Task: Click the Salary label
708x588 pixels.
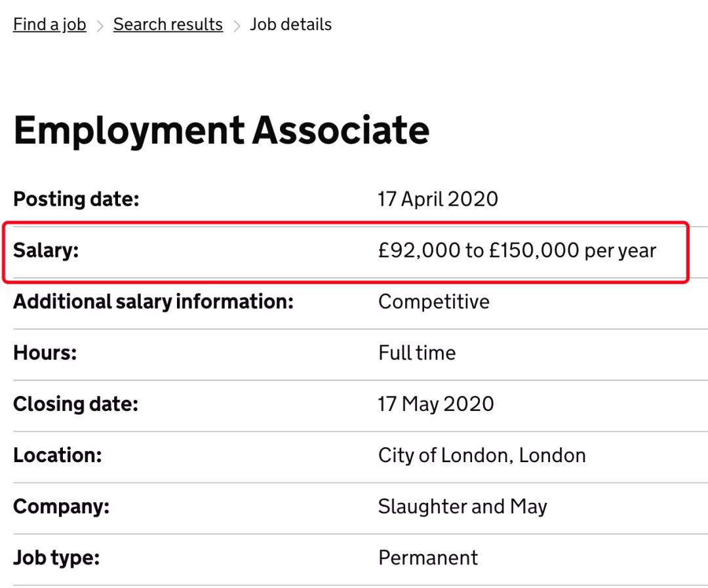Action: [46, 250]
